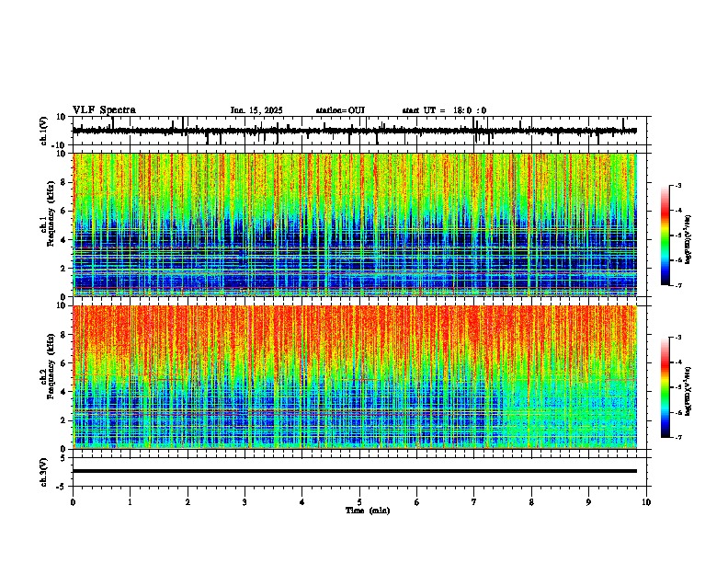This screenshot has height=563, width=728.
Task: Click time axis tick label 5
Action: pyautogui.click(x=359, y=502)
